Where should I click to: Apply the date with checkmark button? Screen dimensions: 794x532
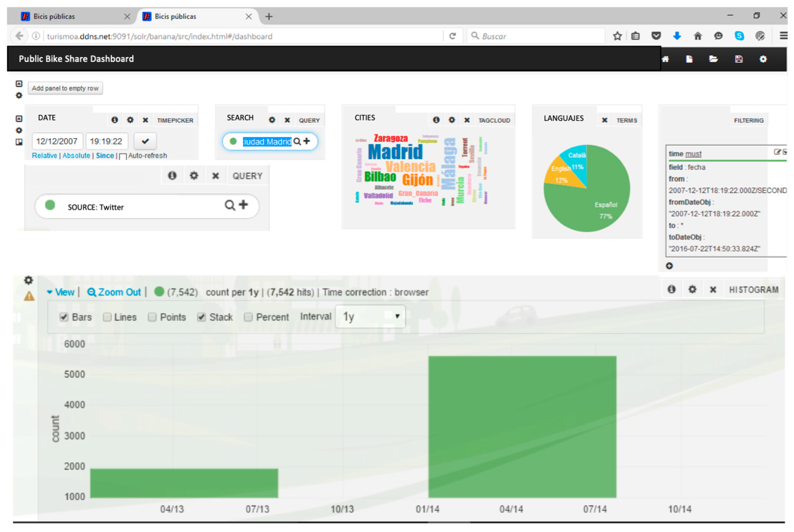tap(145, 141)
